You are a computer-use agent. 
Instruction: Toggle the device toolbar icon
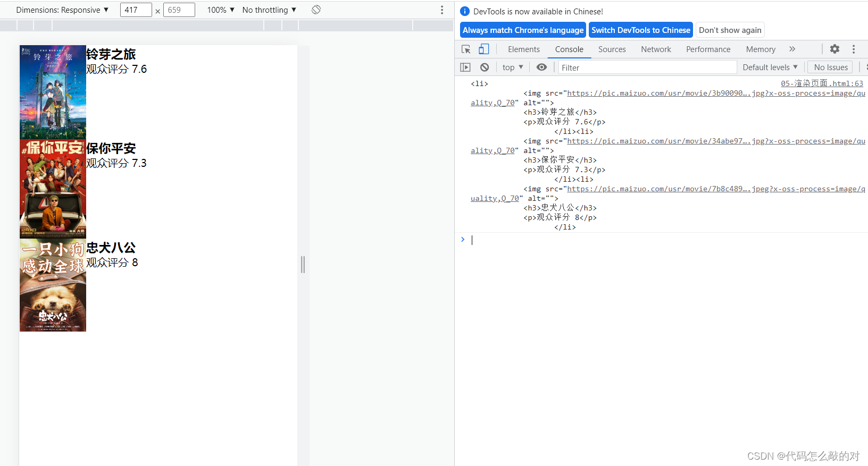coord(483,49)
